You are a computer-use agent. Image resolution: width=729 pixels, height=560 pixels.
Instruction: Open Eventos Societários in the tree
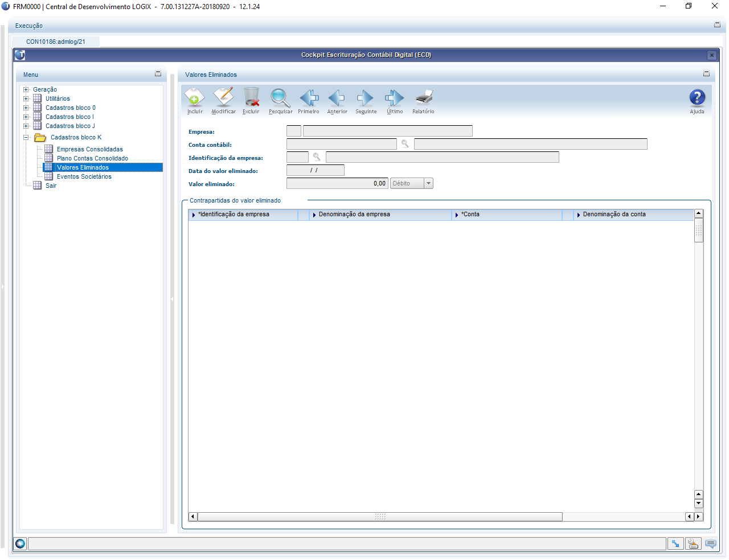84,176
